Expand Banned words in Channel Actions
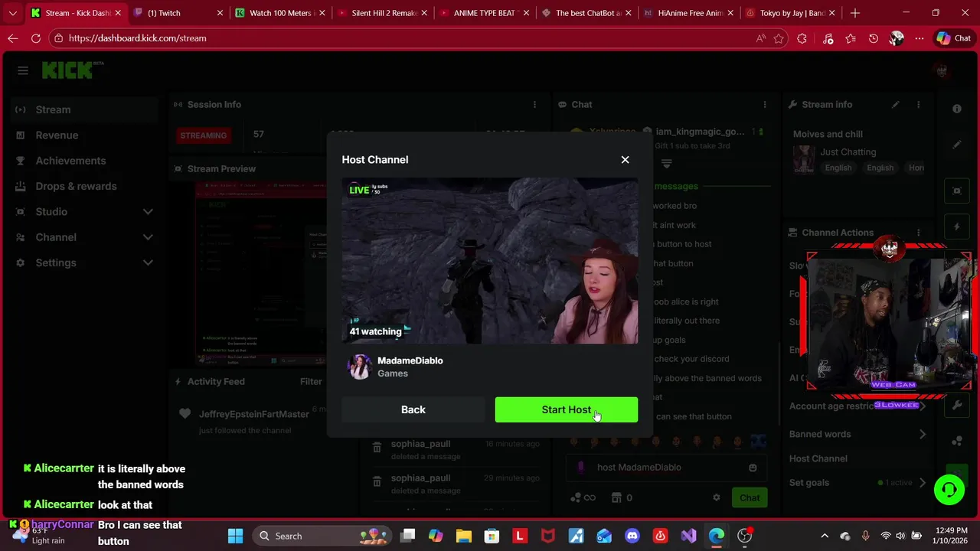The image size is (980, 551). (x=857, y=434)
